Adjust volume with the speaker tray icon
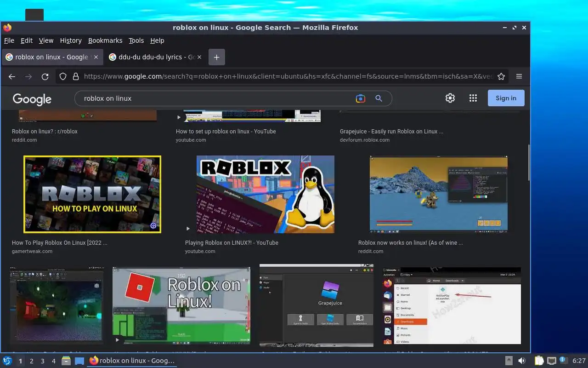The height and width of the screenshot is (368, 588). [x=522, y=361]
